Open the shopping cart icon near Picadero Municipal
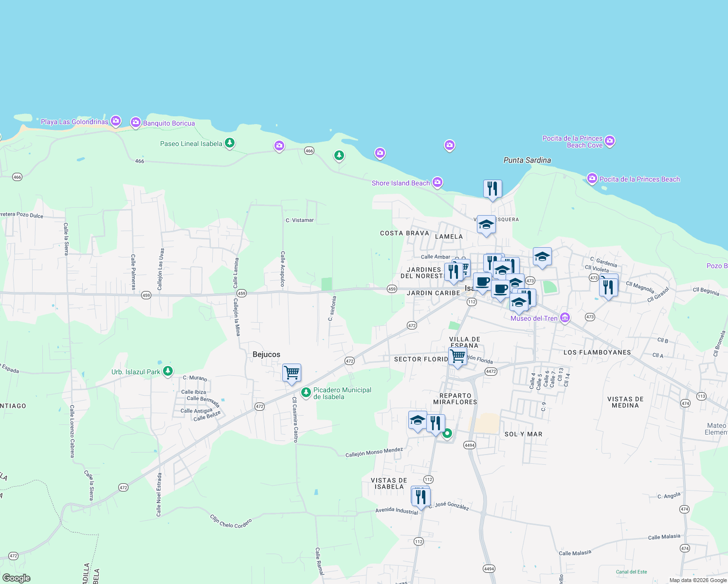728x584 pixels. pyautogui.click(x=291, y=373)
